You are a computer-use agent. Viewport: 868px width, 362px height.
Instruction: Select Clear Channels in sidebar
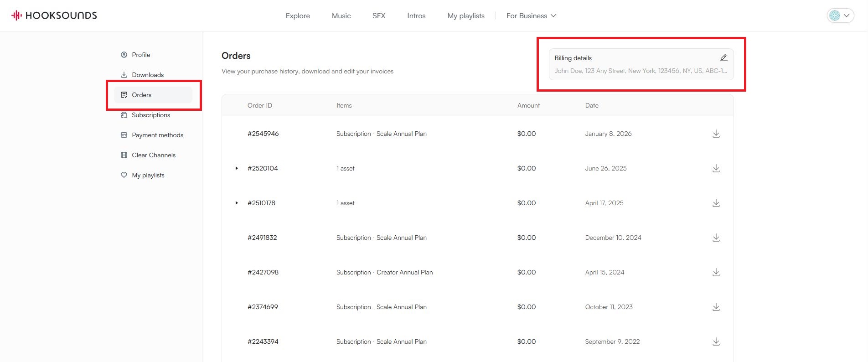pyautogui.click(x=153, y=155)
